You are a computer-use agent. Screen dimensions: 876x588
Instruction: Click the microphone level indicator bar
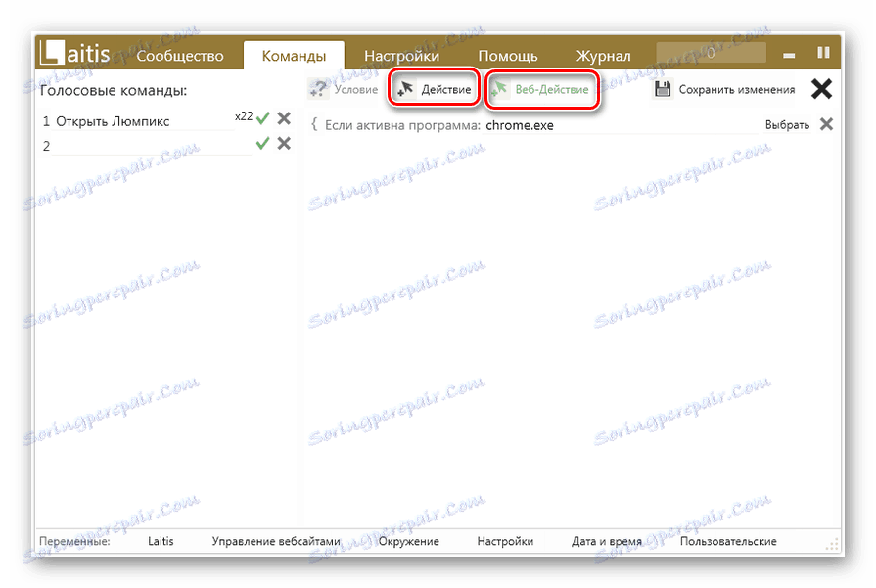711,53
